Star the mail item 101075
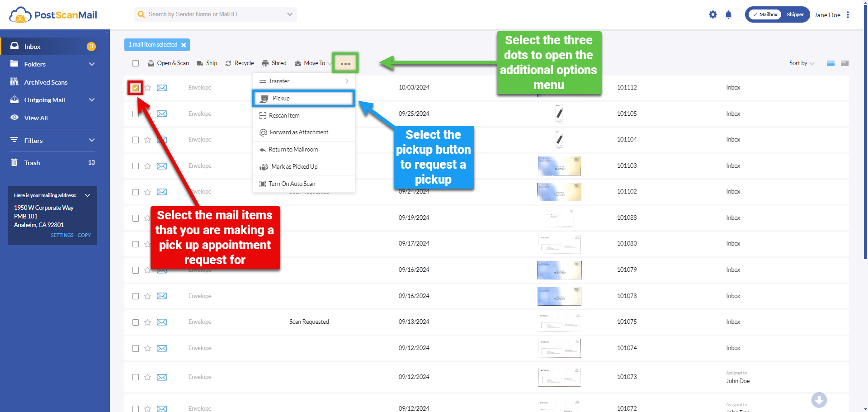 147,322
